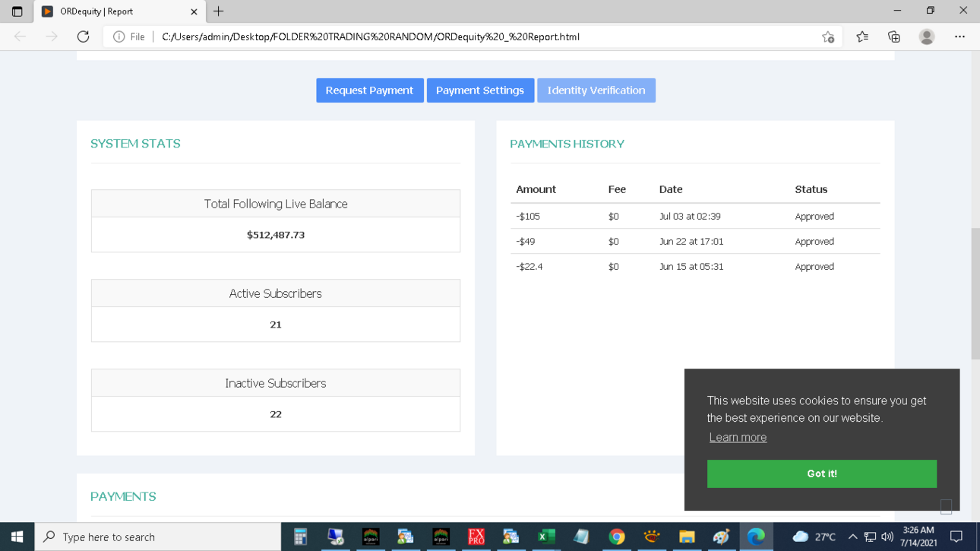The height and width of the screenshot is (551, 980).
Task: Click the Jun 22 at 17:01 date
Action: [691, 242]
